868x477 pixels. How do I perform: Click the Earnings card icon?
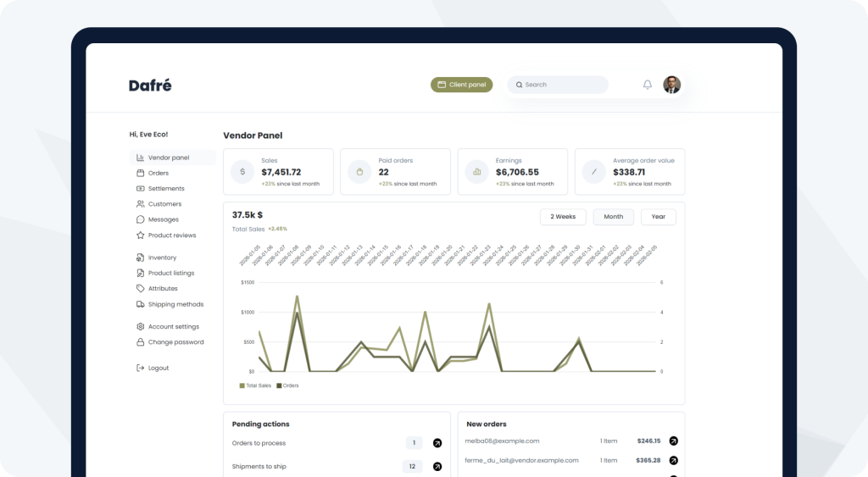tap(477, 172)
